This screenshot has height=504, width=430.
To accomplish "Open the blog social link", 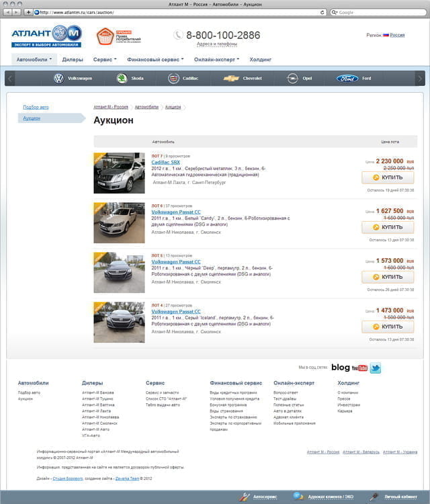I will tap(341, 368).
